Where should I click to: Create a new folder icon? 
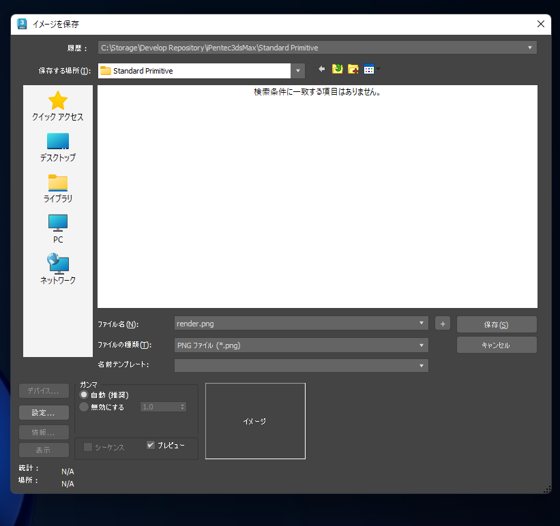click(x=353, y=69)
